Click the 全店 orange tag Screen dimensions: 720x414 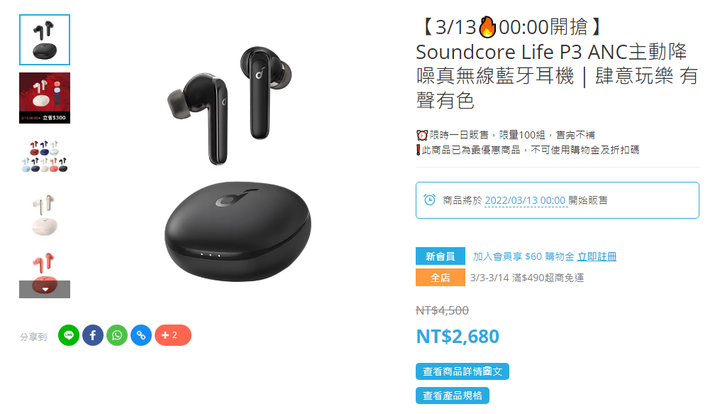pyautogui.click(x=440, y=277)
